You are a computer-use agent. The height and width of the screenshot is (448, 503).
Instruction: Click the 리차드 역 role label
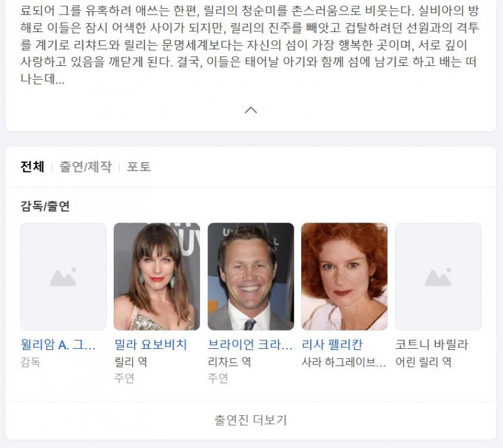coord(229,362)
